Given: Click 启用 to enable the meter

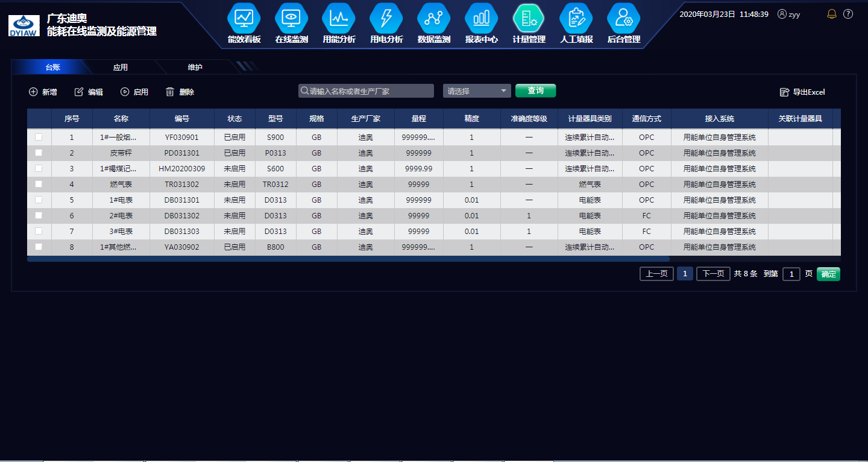Looking at the screenshot, I should [x=134, y=92].
